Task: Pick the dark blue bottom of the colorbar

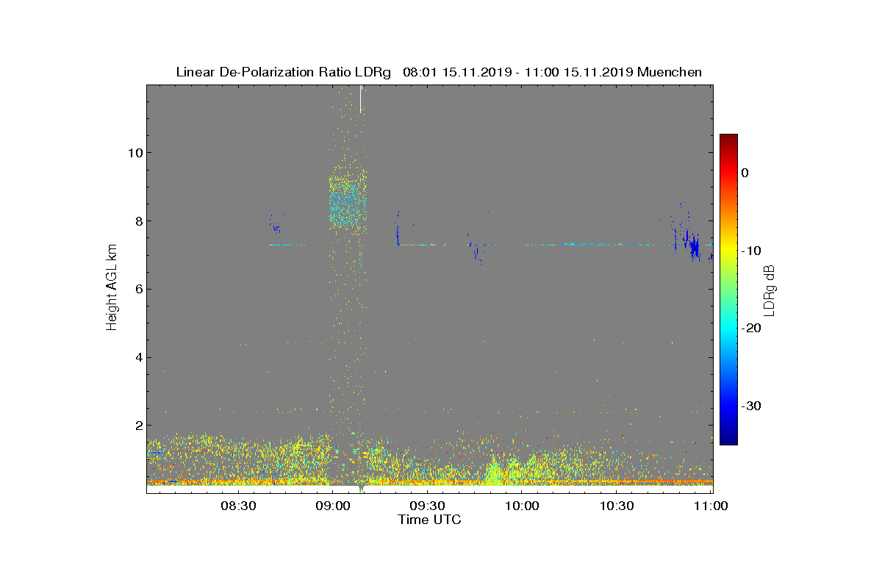Action: click(728, 440)
